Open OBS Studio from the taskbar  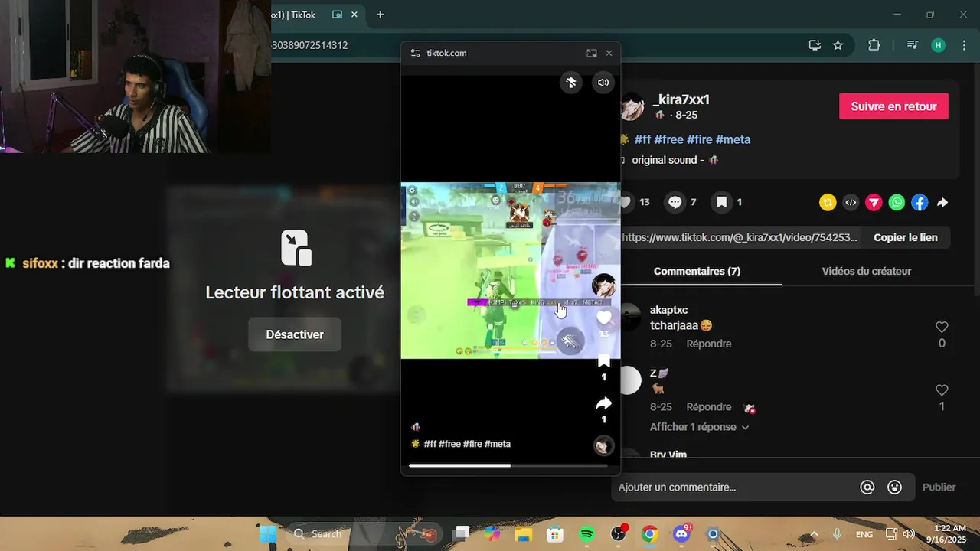click(x=619, y=534)
